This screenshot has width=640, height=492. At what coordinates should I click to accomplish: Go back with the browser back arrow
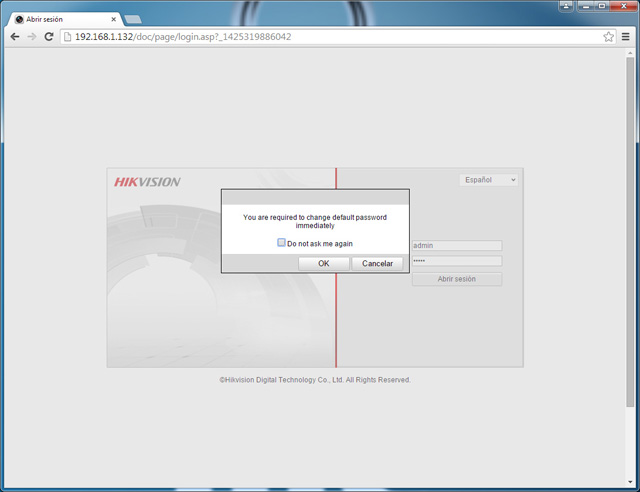15,37
